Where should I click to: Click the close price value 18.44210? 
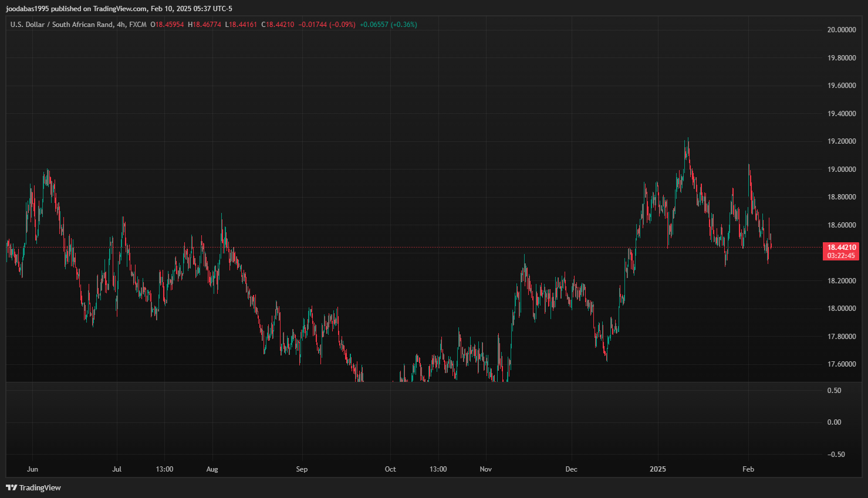point(280,25)
